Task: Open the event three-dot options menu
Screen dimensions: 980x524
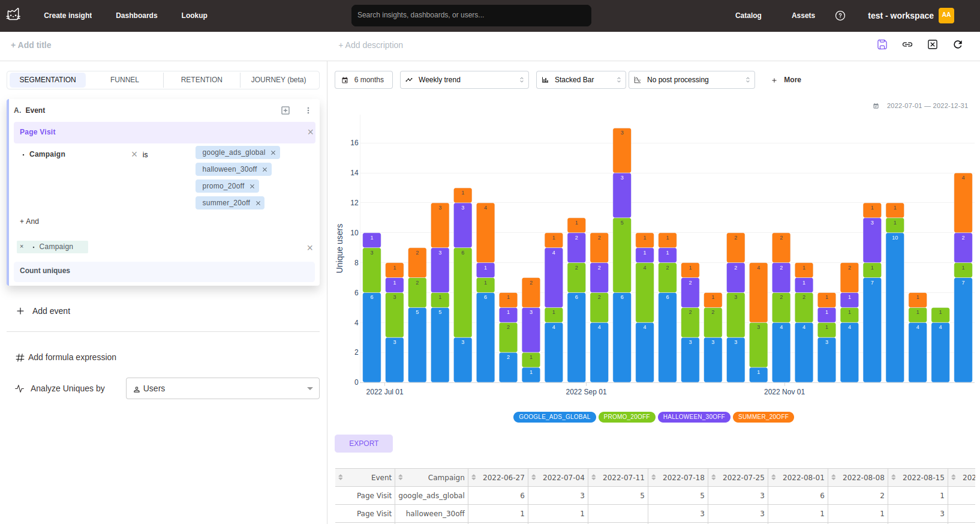Action: 308,110
